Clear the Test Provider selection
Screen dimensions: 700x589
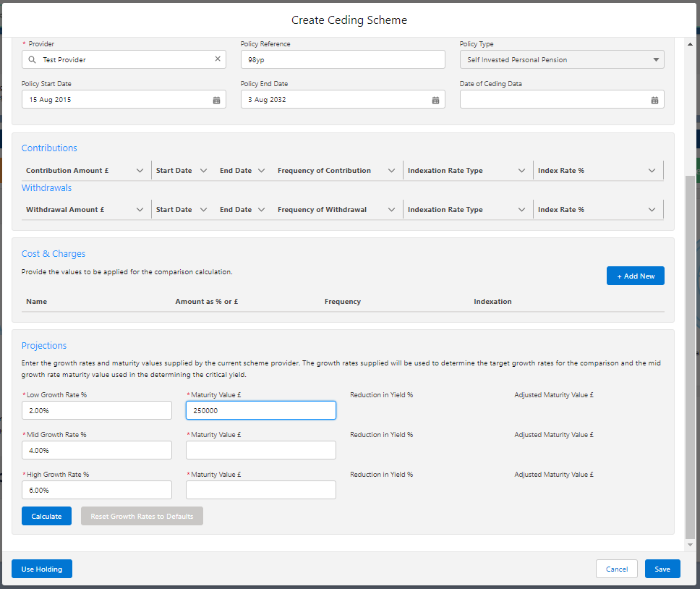[x=218, y=59]
